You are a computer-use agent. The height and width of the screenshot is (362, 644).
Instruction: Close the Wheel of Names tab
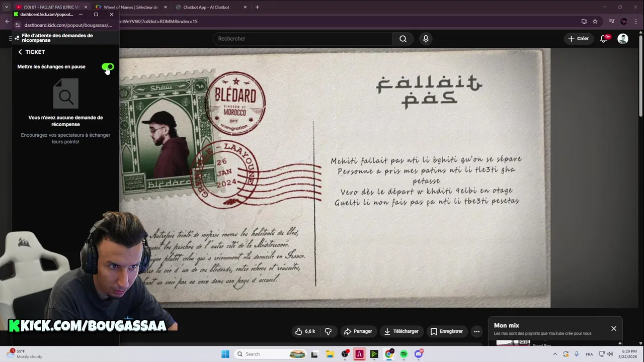coord(165,7)
